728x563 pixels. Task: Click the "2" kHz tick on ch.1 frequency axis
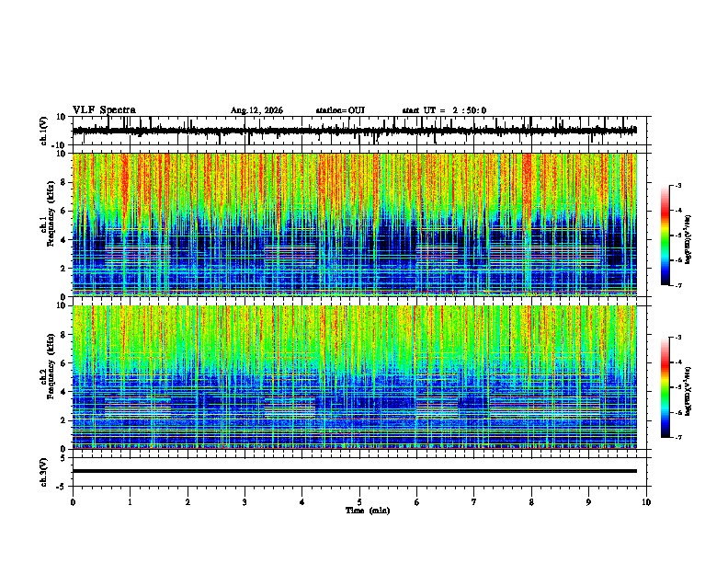tap(64, 268)
